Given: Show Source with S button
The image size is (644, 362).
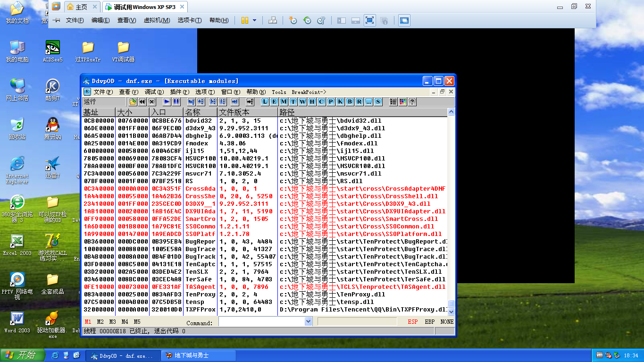Looking at the screenshot, I should pyautogui.click(x=378, y=101).
